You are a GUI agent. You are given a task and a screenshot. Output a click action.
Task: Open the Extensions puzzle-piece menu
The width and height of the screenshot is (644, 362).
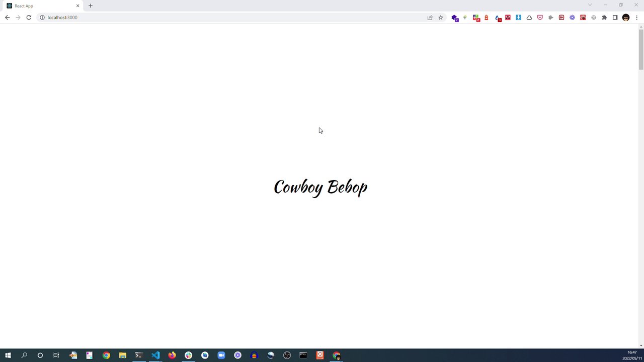coord(604,18)
